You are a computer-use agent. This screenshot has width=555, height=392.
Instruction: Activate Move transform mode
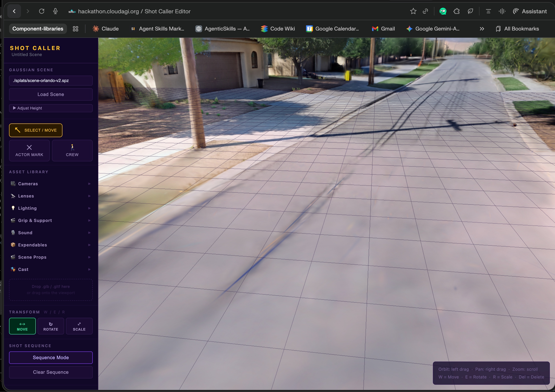[x=22, y=326]
